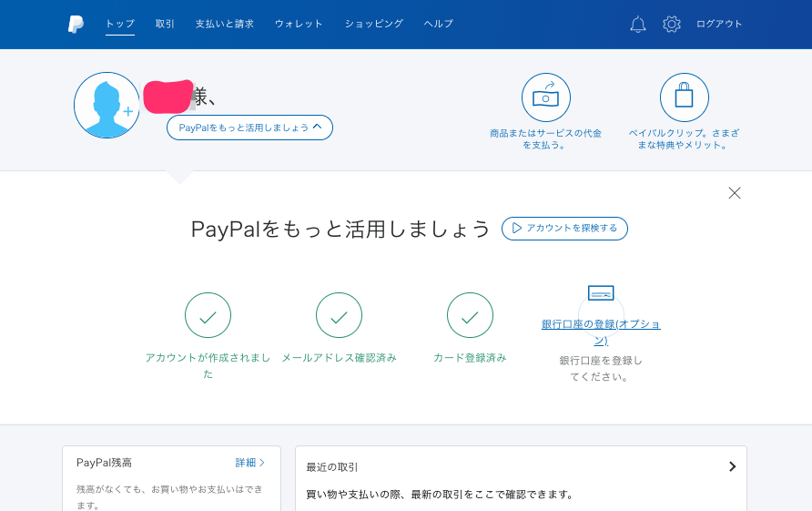Click the bank account check icon
The width and height of the screenshot is (812, 511).
601,293
